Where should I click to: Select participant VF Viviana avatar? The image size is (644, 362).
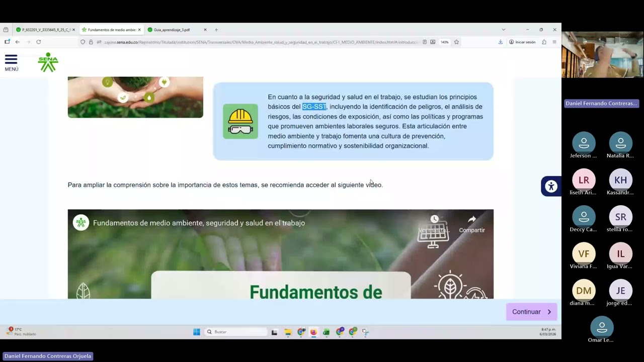pos(584,254)
